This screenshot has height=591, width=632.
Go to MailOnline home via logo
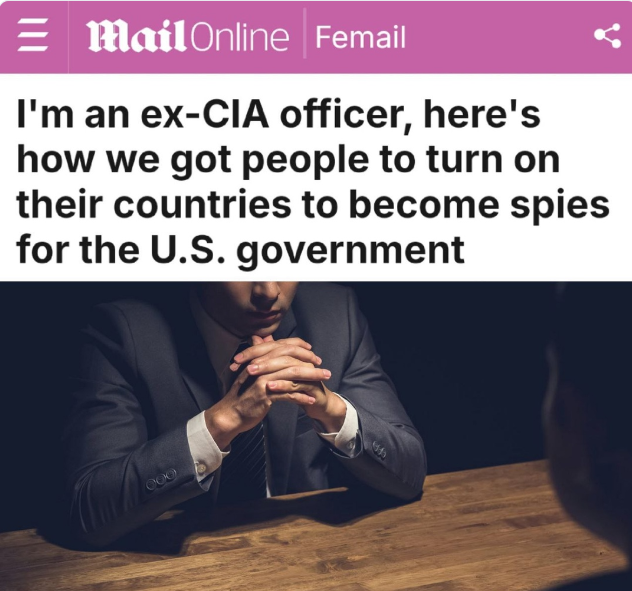click(x=188, y=37)
